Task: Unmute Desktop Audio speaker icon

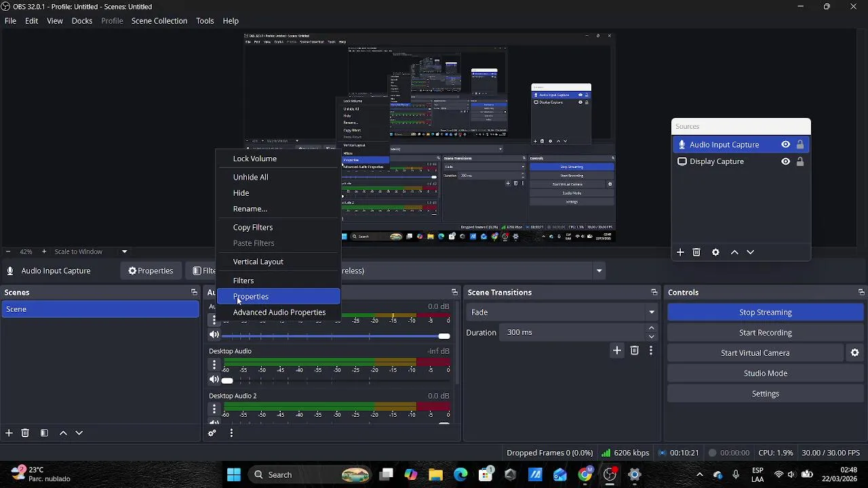Action: [214, 380]
